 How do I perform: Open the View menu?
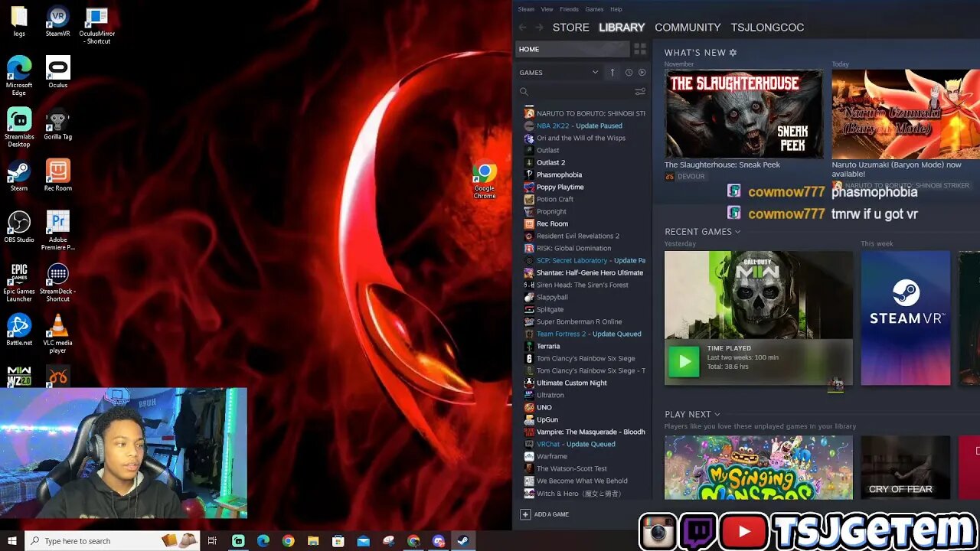tap(547, 9)
